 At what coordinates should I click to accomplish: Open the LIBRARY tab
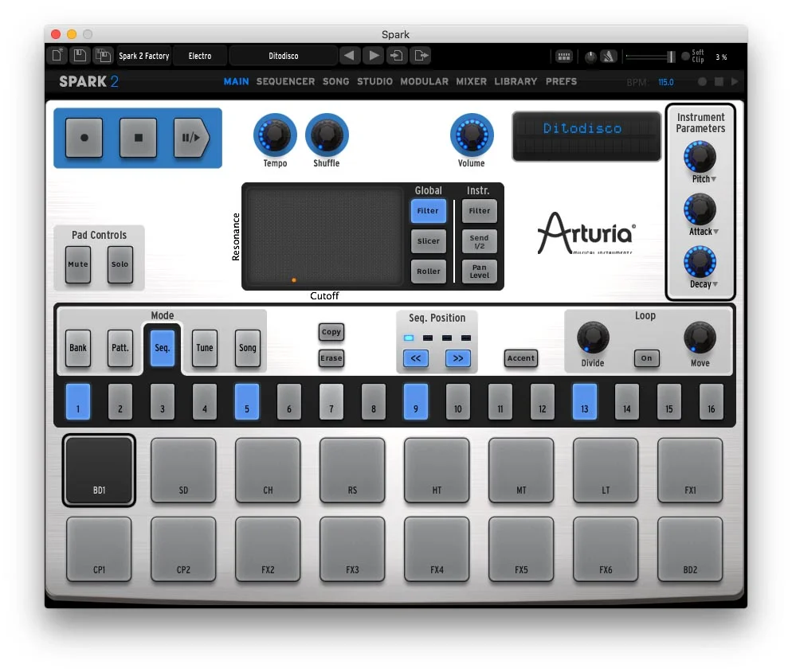pyautogui.click(x=516, y=81)
